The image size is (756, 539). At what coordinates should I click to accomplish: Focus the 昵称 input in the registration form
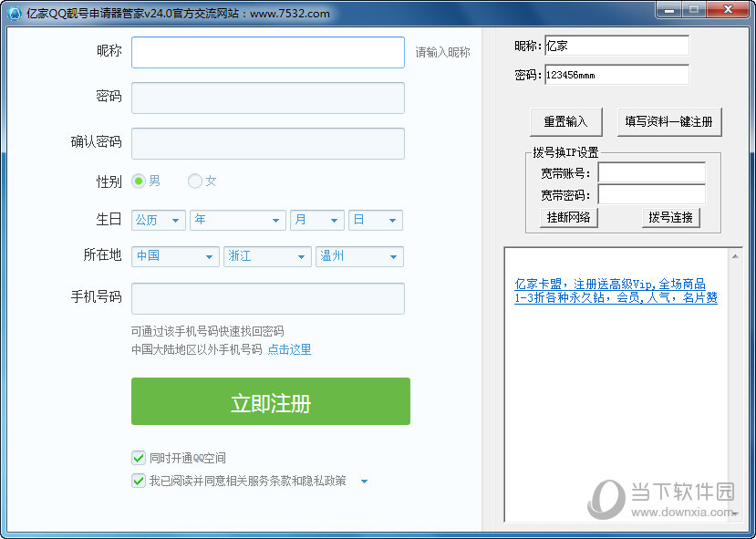(267, 53)
